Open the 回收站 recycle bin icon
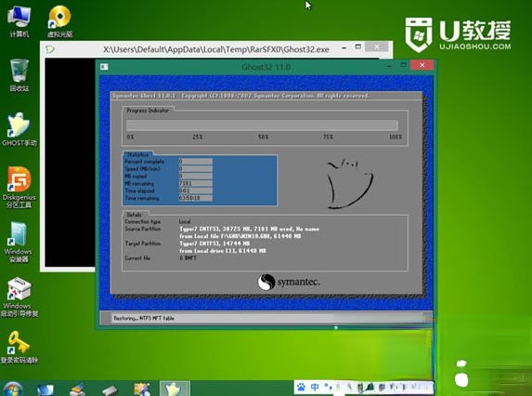This screenshot has width=532, height=396. click(x=19, y=75)
